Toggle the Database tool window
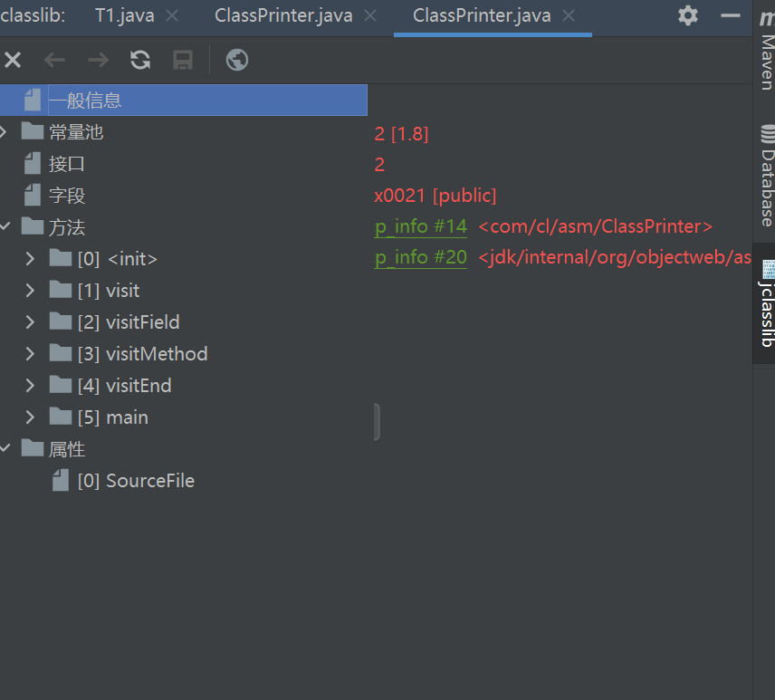Image resolution: width=775 pixels, height=700 pixels. tap(765, 172)
